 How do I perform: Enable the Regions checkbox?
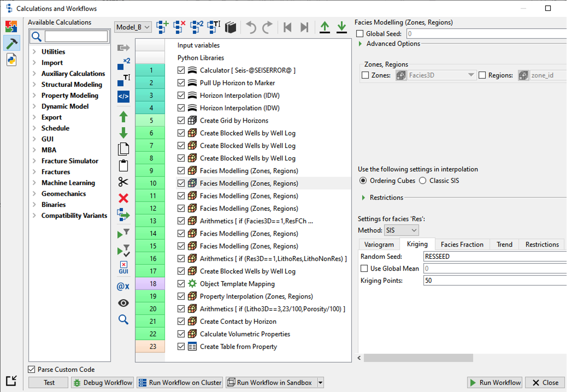point(482,75)
